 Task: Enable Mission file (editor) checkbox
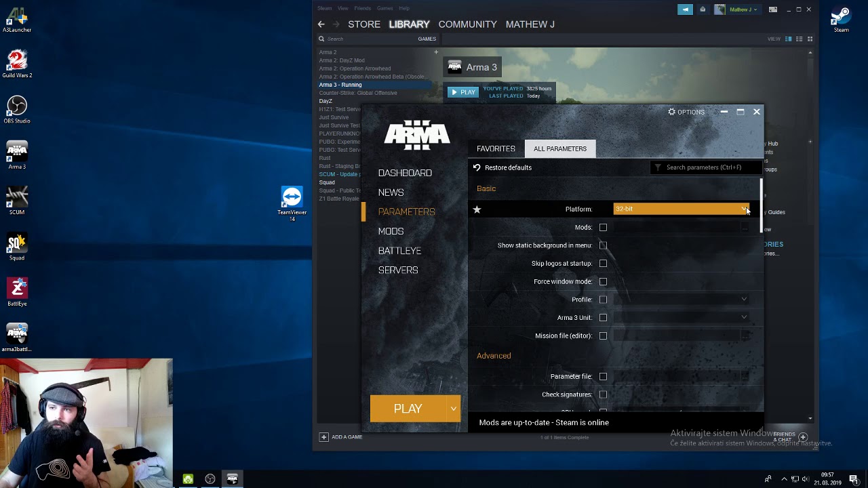point(603,336)
